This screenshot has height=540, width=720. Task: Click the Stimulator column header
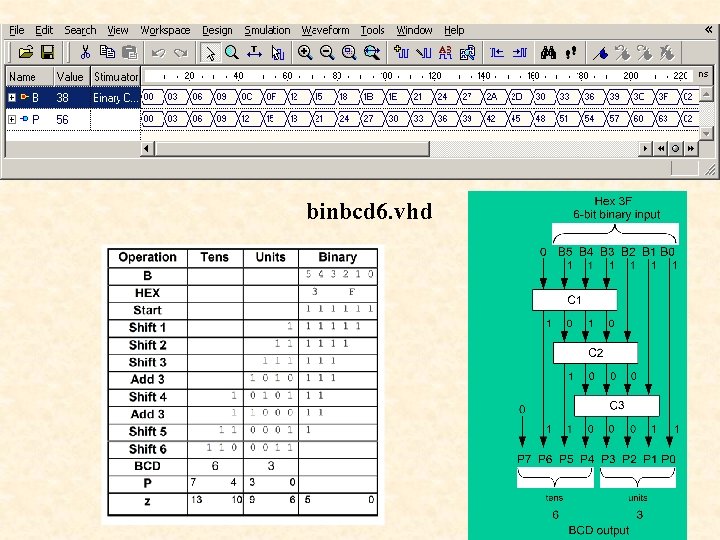point(116,77)
